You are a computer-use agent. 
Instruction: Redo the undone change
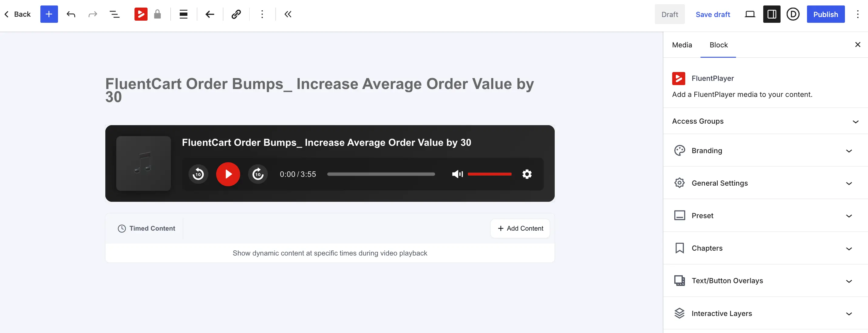point(93,14)
